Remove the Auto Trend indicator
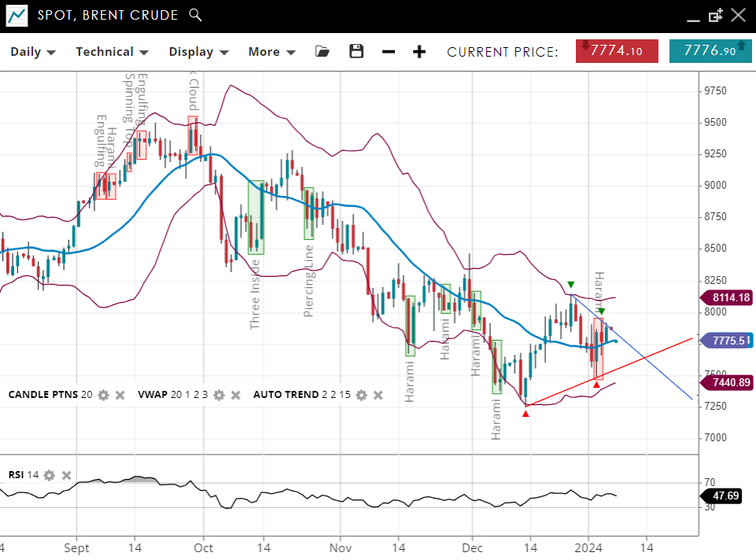Viewport: 756px width, 560px height. pyautogui.click(x=378, y=395)
